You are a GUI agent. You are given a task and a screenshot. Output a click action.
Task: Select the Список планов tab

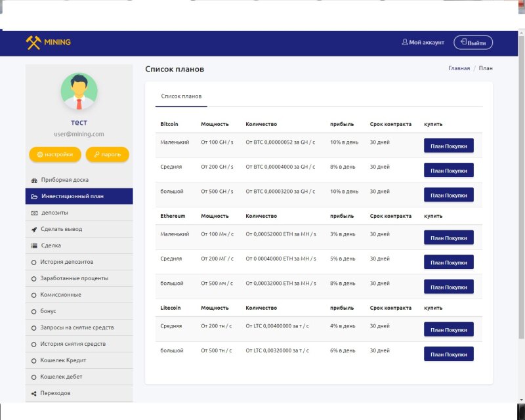point(181,96)
